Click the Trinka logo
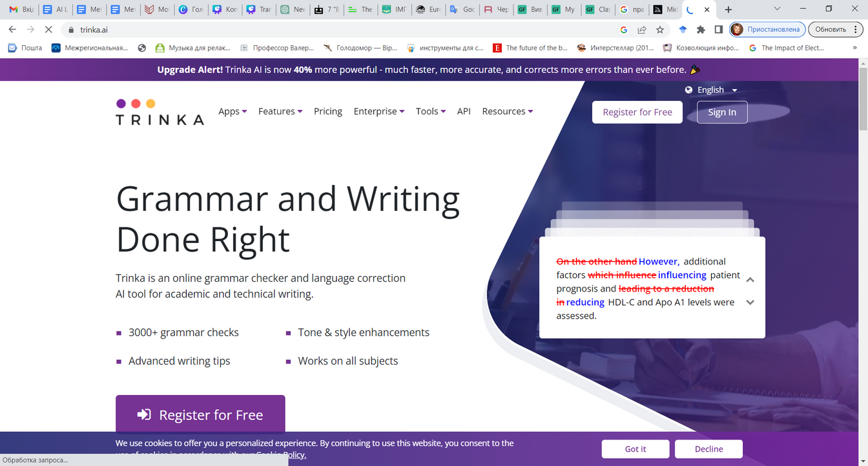 160,112
